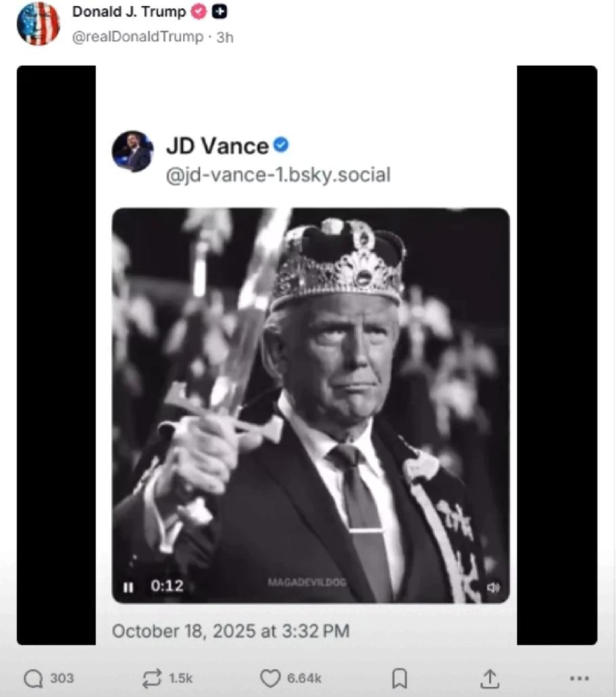This screenshot has width=616, height=697.
Task: Open the @realDonaldTrump handle link
Action: click(138, 37)
